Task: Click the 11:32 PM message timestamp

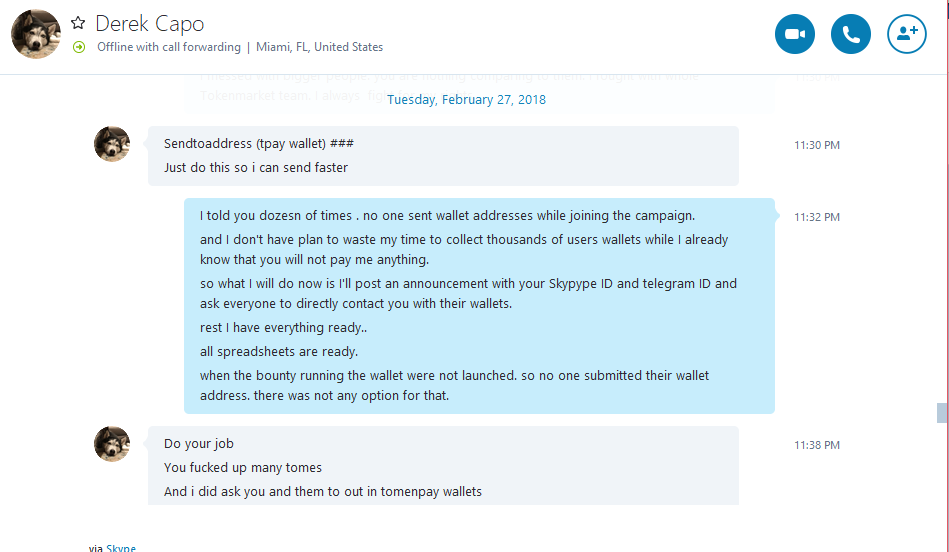Action: (x=816, y=217)
